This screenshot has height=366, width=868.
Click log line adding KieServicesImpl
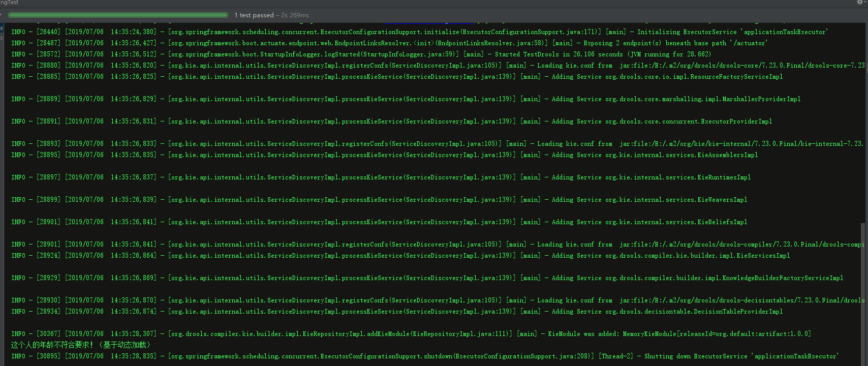pyautogui.click(x=400, y=256)
